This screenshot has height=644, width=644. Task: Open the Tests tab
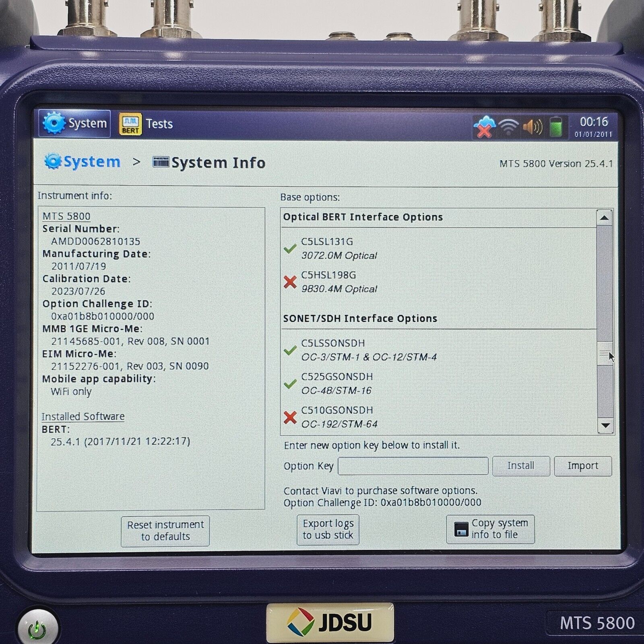tap(159, 124)
